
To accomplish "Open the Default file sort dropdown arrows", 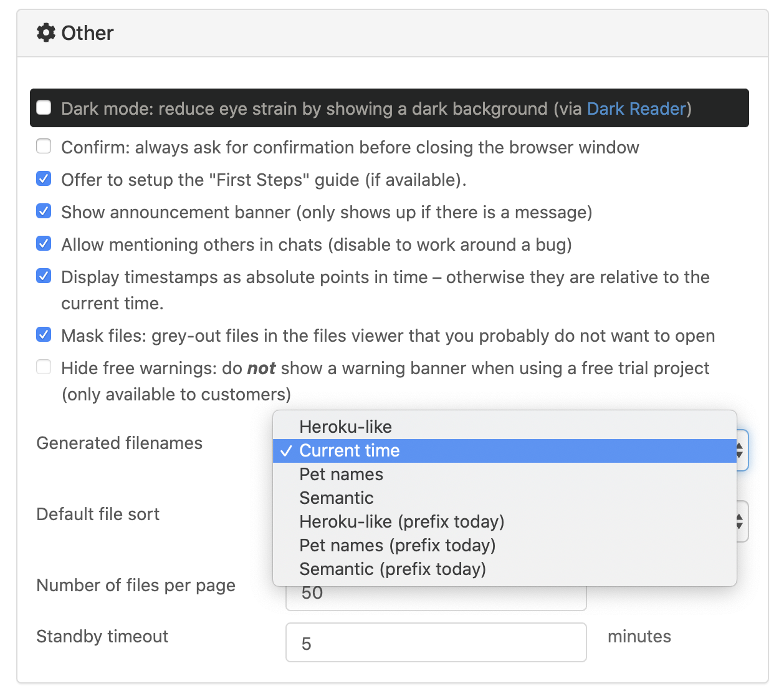I will 740,521.
